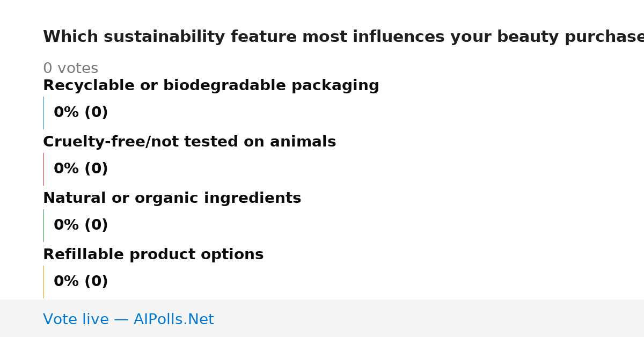The image size is (644, 337).
Task: Pick Natural or organic ingredients option
Action: (172, 199)
